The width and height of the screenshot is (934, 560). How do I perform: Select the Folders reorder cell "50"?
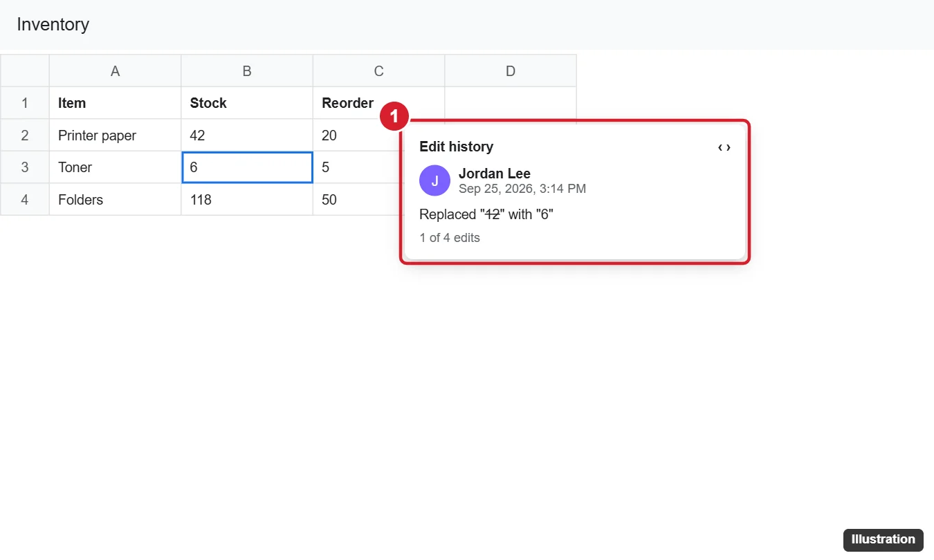[x=357, y=200]
